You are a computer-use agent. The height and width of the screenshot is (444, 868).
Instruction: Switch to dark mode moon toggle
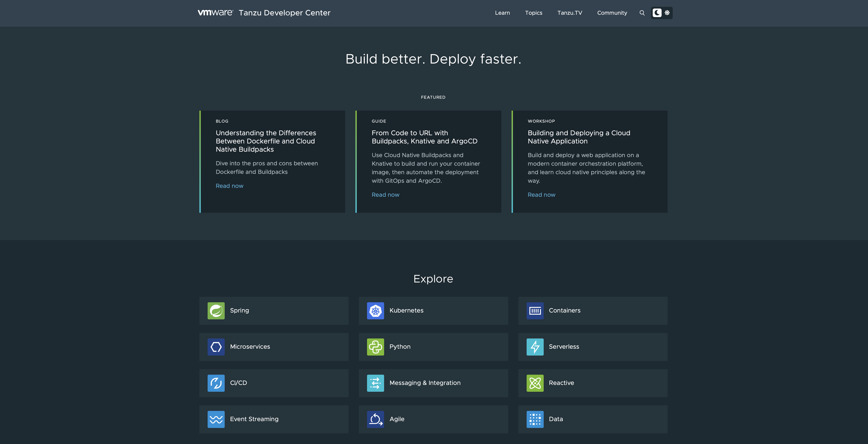657,13
